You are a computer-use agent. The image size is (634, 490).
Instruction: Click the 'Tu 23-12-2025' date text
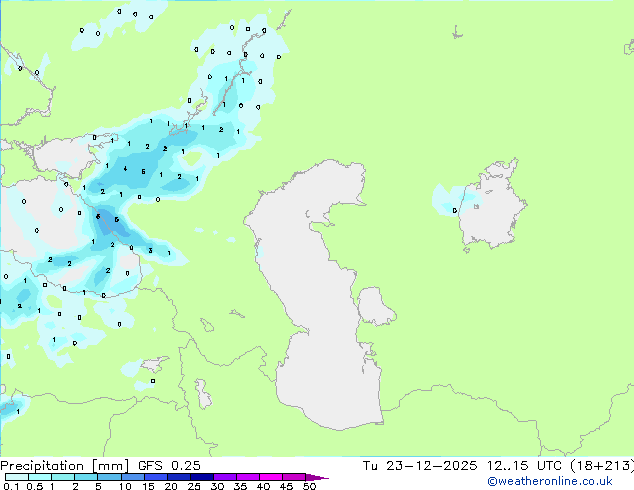(420, 466)
